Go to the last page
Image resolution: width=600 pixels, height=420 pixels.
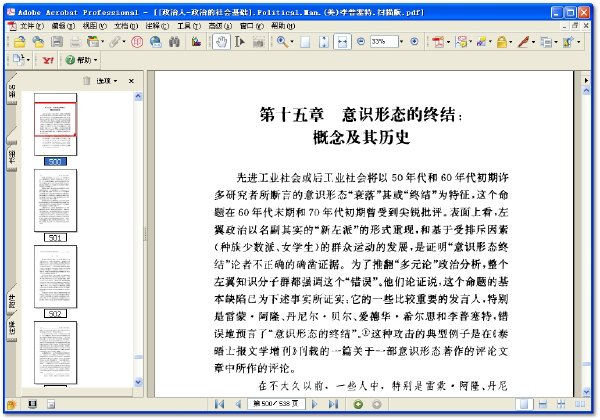coord(333,404)
